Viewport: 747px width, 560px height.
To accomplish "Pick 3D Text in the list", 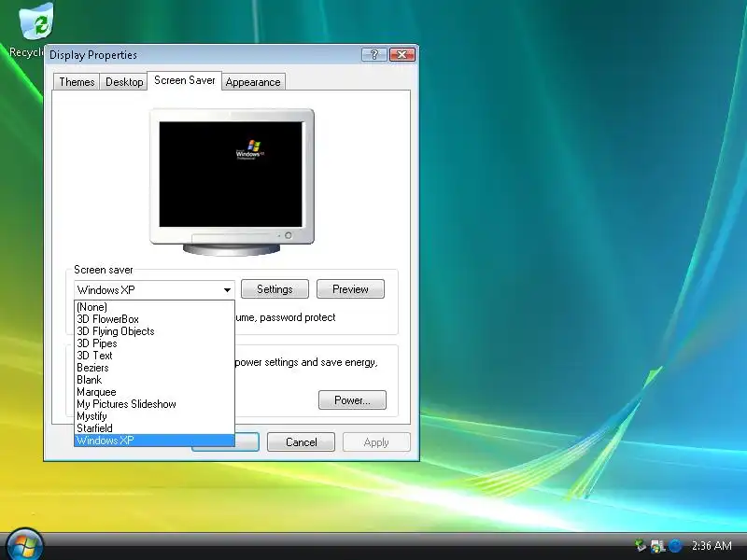I will pyautogui.click(x=154, y=356).
